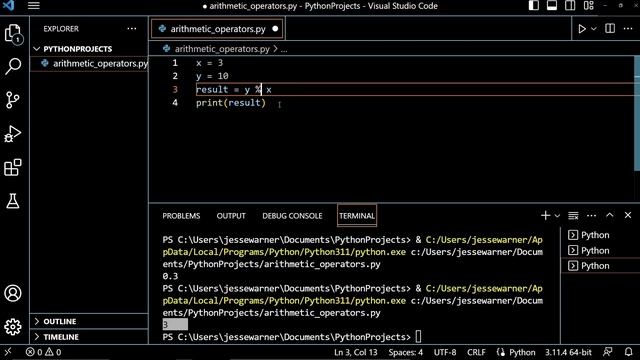The width and height of the screenshot is (640, 360).
Task: Open the Search view icon
Action: (x=13, y=66)
